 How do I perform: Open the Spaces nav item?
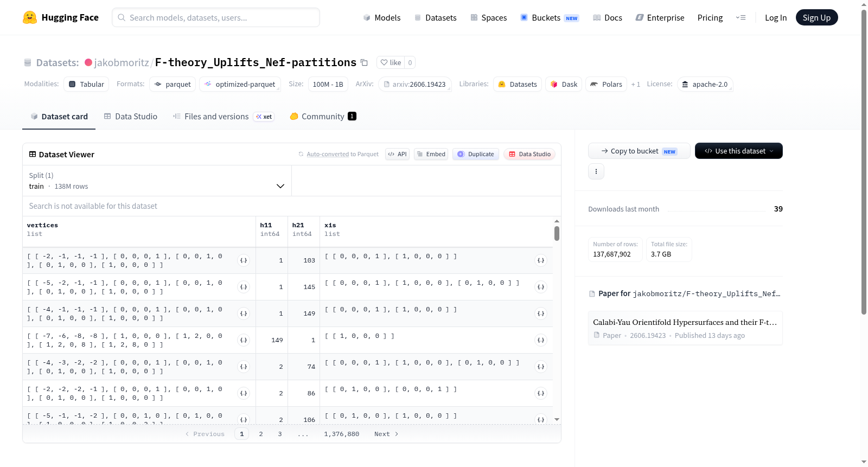(488, 17)
